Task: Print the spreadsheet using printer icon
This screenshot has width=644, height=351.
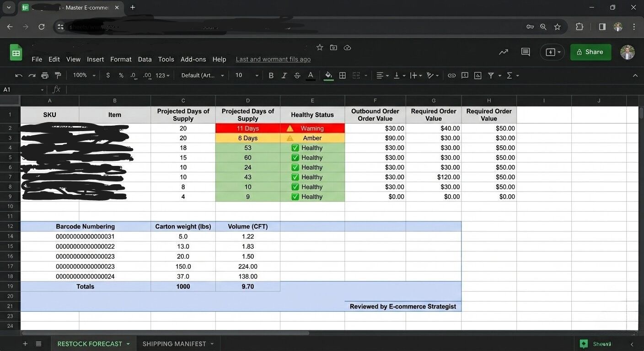Action: [45, 75]
